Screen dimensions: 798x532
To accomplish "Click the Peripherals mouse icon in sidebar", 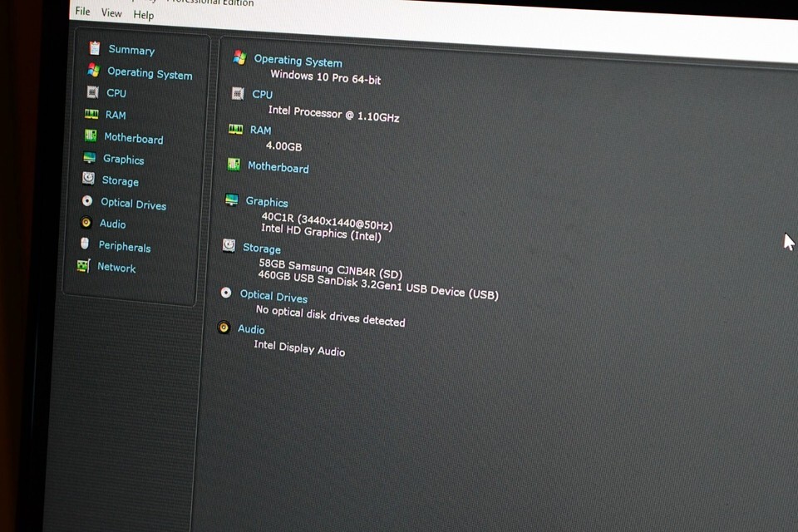I will (85, 244).
